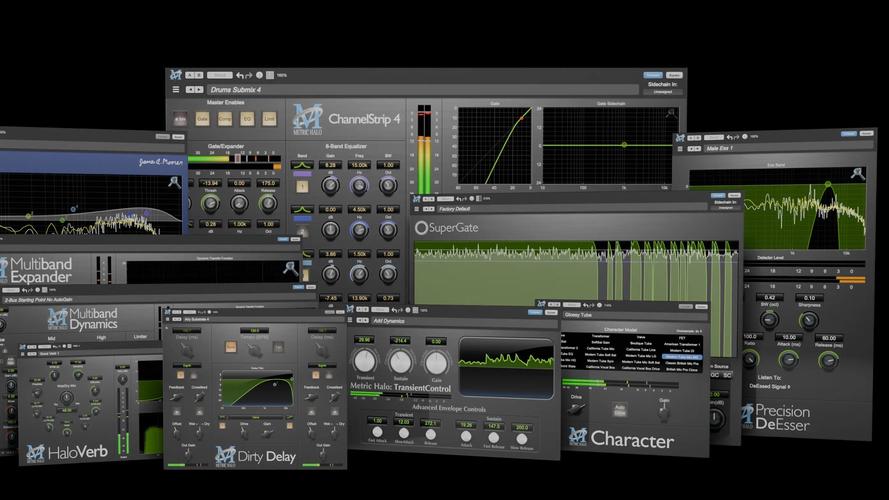Click the undo arrow in ChannelStrip toolbar
The height and width of the screenshot is (500, 889).
coord(240,75)
